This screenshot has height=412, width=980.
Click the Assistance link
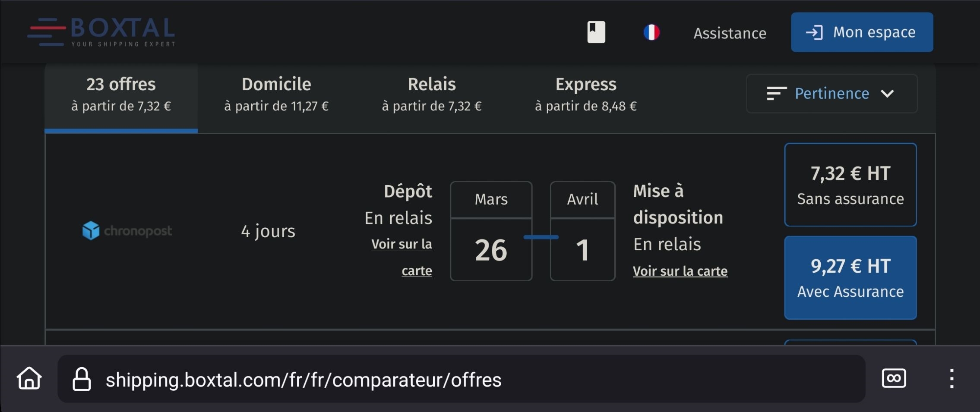coord(730,33)
